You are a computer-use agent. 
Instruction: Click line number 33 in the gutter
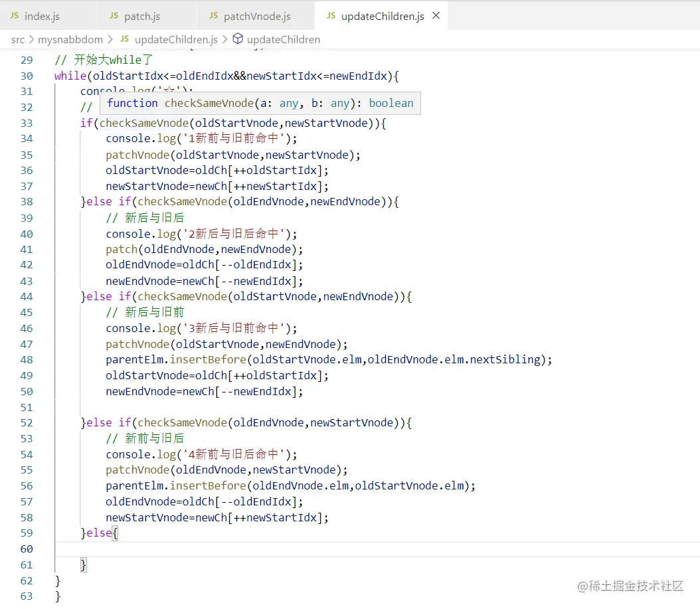click(x=27, y=124)
